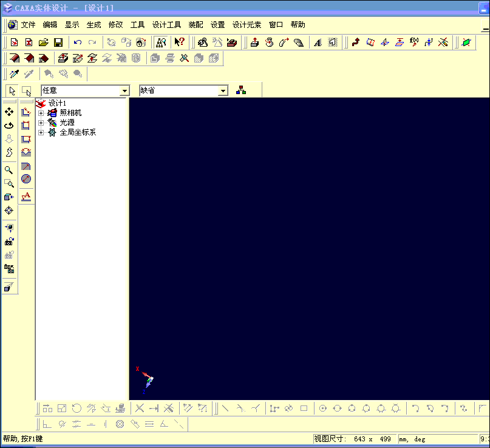Click the first red box catalog icon

coord(15,58)
